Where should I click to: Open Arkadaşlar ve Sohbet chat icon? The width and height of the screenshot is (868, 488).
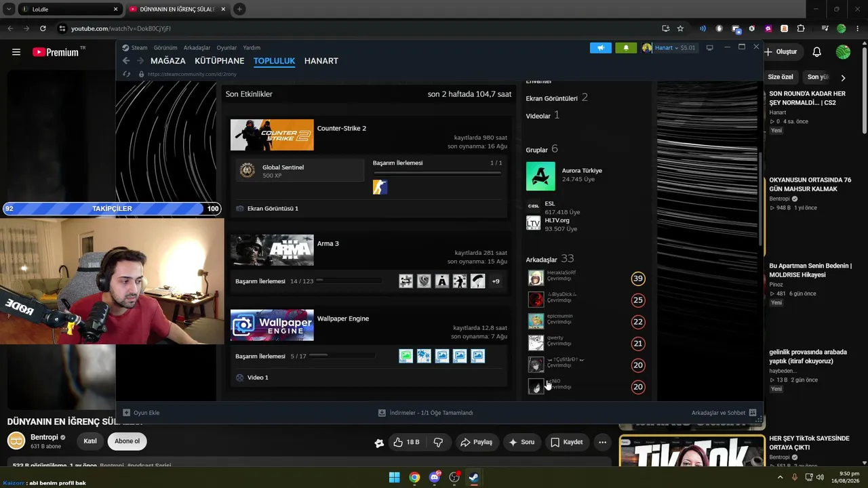pos(752,412)
